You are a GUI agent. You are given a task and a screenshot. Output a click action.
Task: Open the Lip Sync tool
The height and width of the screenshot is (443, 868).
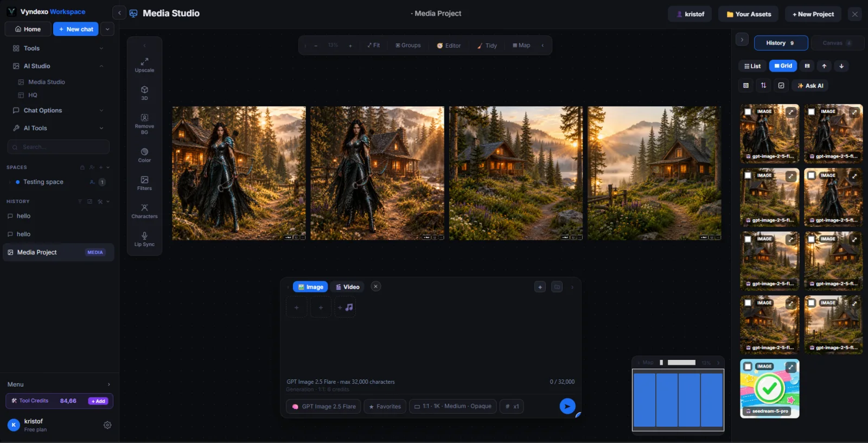point(144,239)
